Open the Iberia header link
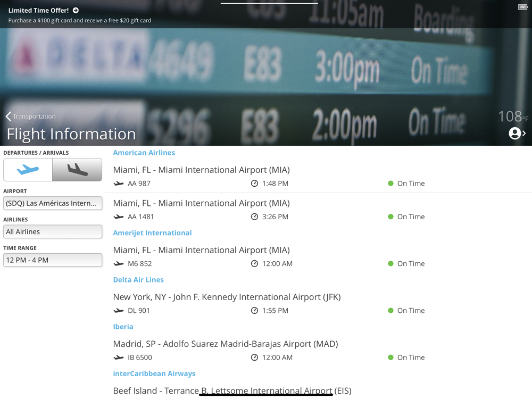The image size is (532, 399). click(x=123, y=327)
